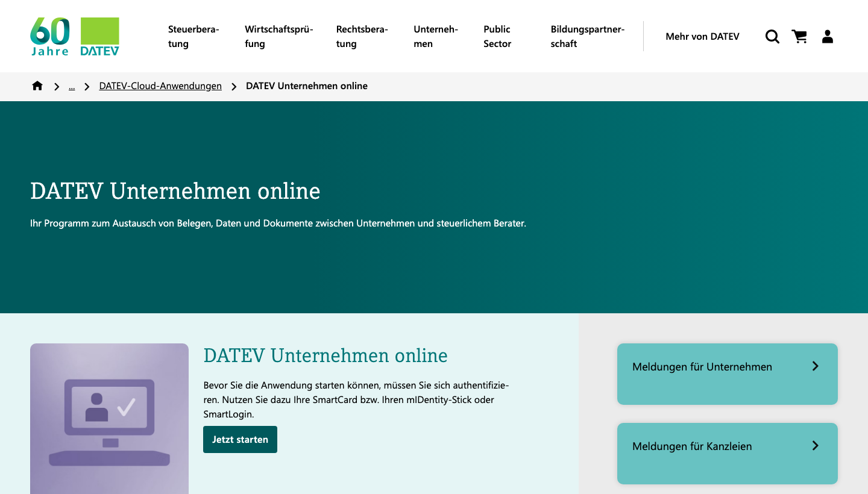The width and height of the screenshot is (868, 494).
Task: Open the Bildungspartnerschaft menu
Action: [x=588, y=36]
